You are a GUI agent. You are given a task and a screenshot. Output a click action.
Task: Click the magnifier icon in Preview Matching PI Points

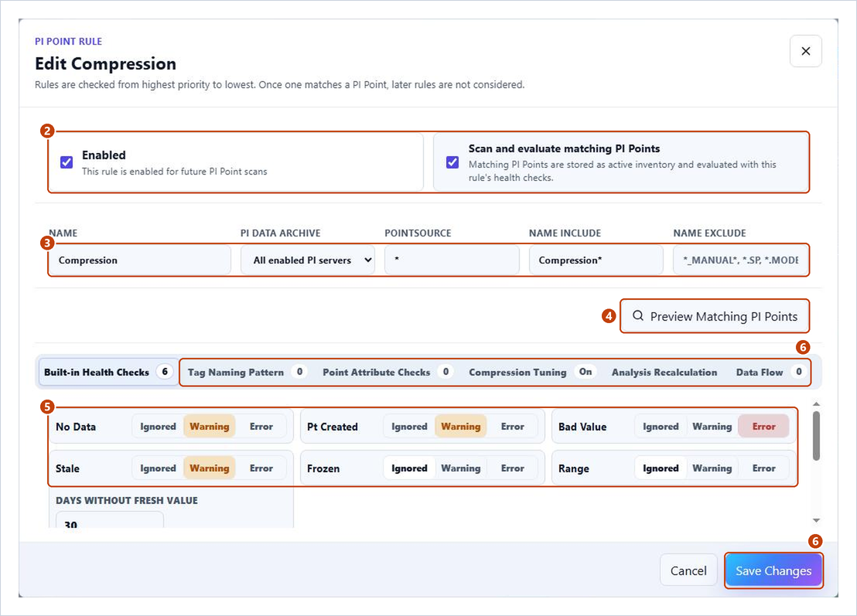point(638,315)
